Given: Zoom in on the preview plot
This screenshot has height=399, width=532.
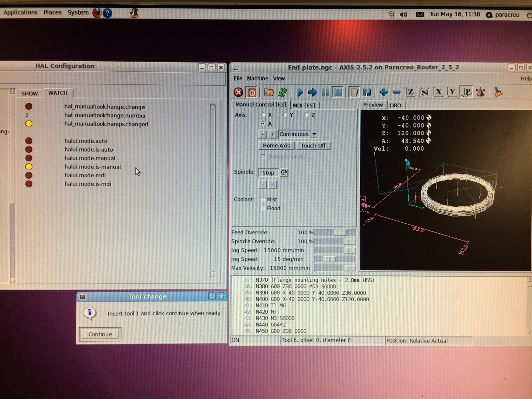Looking at the screenshot, I should point(384,93).
